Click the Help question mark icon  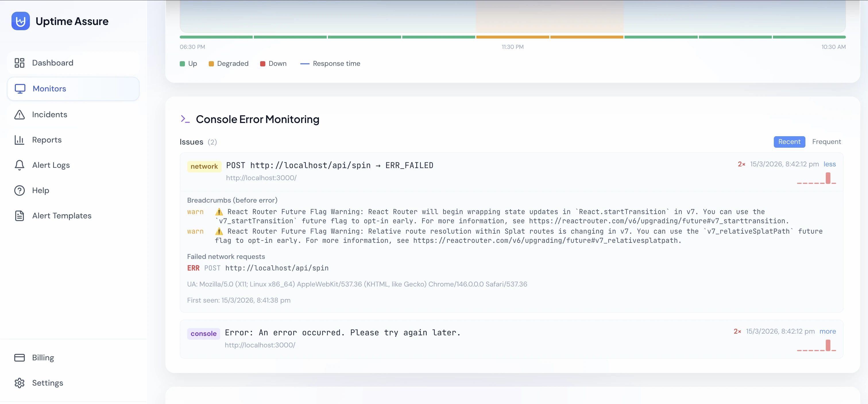pyautogui.click(x=19, y=190)
